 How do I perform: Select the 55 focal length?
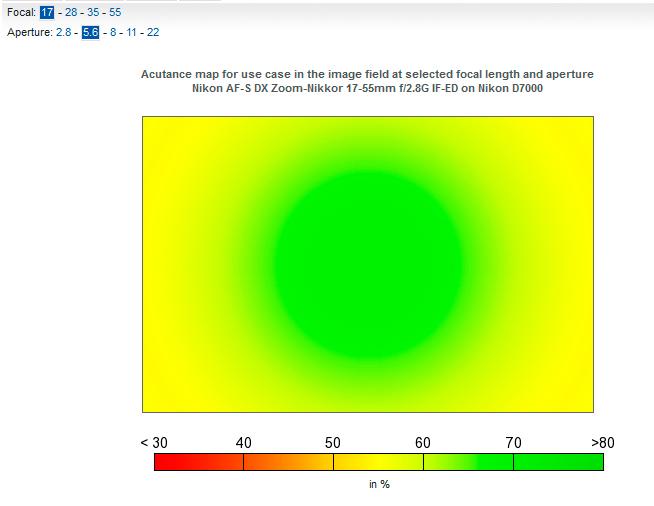(115, 13)
